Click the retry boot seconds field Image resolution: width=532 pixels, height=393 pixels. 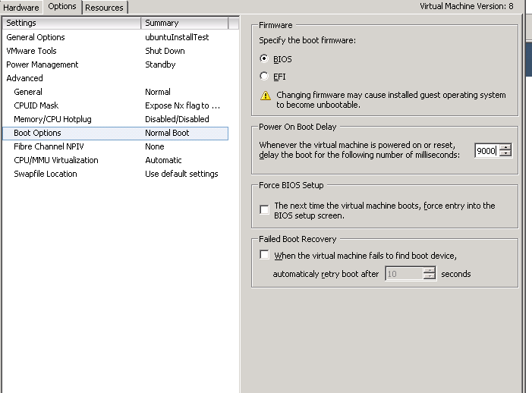[404, 273]
